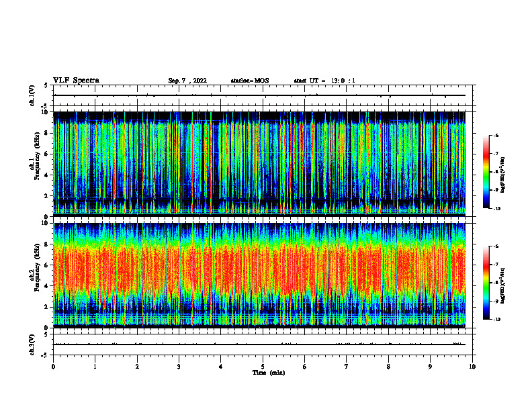This screenshot has width=532, height=411.
Task: Click the 6 kHz tick on ch.1 frequency axis
Action: coord(47,154)
